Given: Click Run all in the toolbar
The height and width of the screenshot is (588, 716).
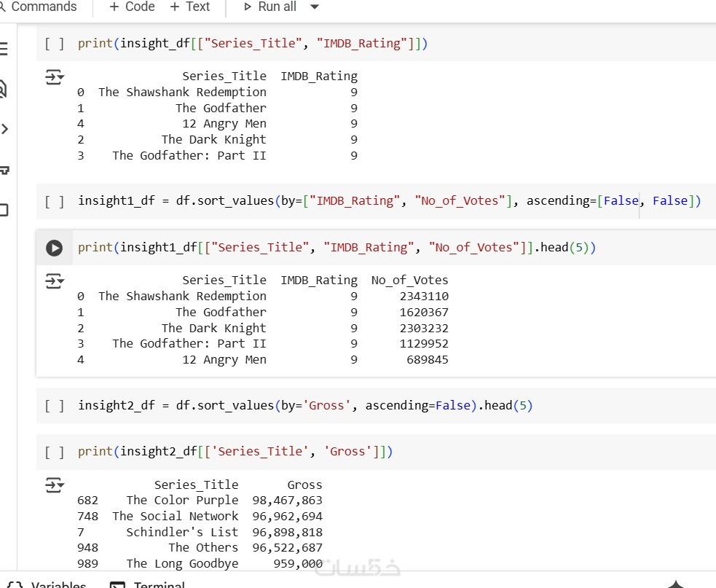Looking at the screenshot, I should pos(270,7).
